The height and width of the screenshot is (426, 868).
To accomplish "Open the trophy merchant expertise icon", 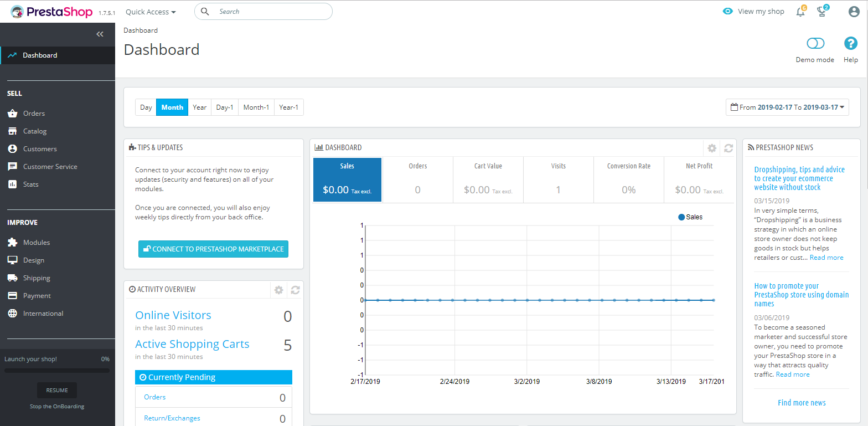I will tap(821, 12).
